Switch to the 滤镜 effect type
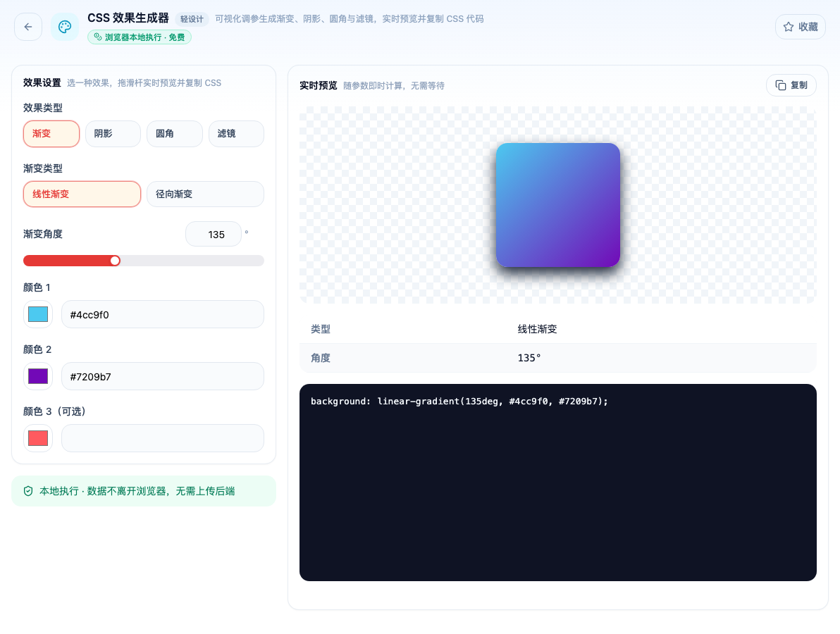This screenshot has height=634, width=840. point(236,133)
